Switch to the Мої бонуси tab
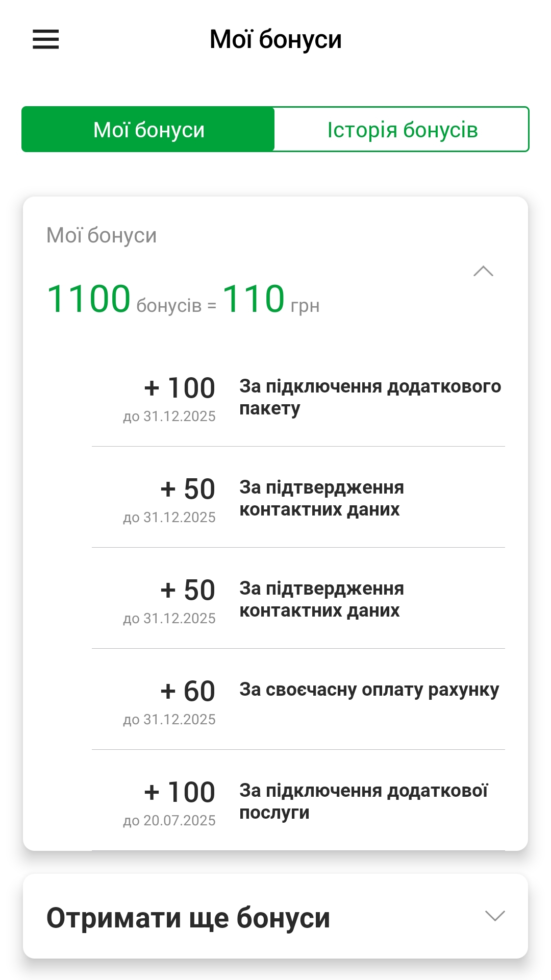 [148, 130]
